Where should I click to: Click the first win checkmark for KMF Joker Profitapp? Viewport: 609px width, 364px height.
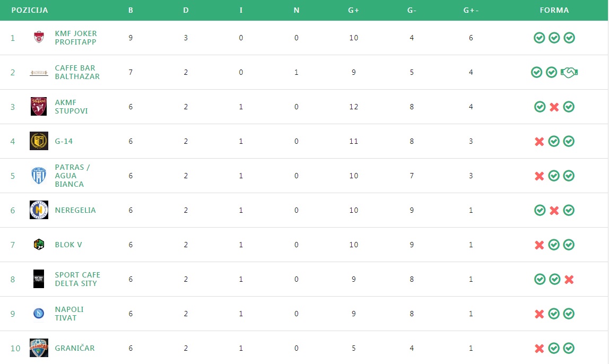pos(538,38)
